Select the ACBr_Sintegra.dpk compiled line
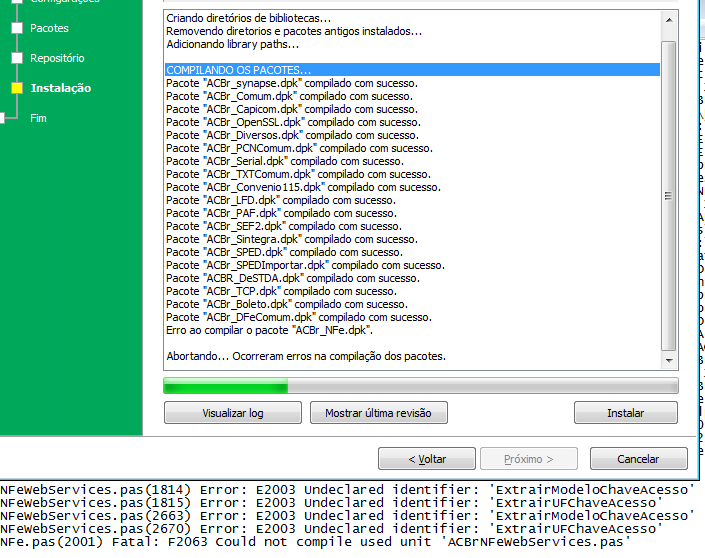 point(292,240)
